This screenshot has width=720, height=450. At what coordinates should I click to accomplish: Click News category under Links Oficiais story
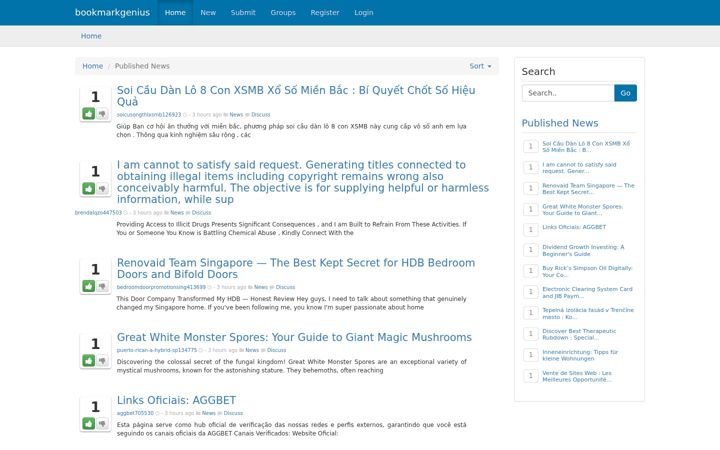pyautogui.click(x=208, y=413)
